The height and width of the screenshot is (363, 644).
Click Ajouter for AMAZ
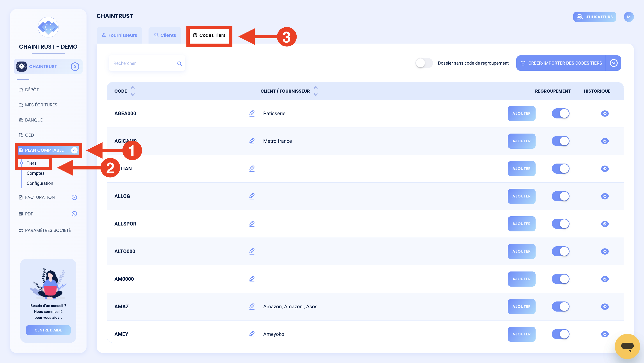pos(522,307)
